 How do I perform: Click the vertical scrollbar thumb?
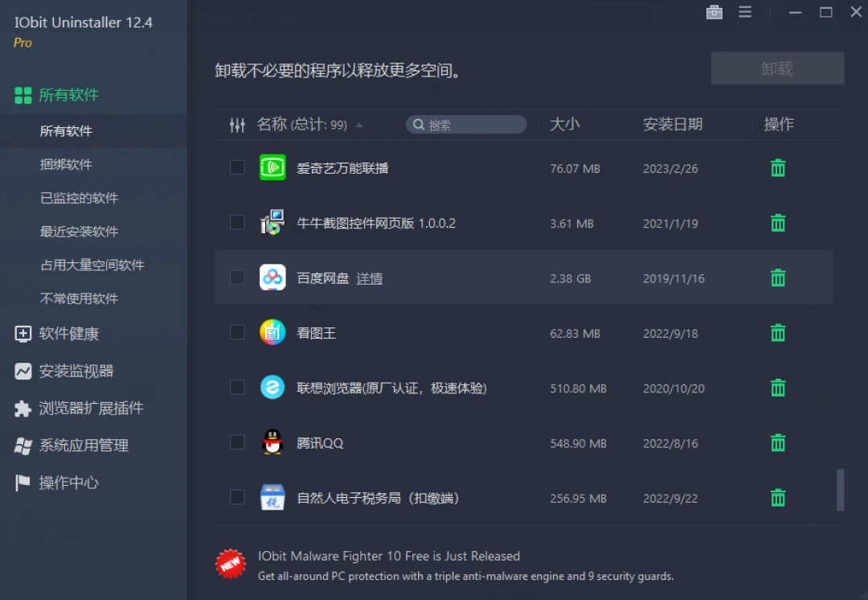click(840, 491)
